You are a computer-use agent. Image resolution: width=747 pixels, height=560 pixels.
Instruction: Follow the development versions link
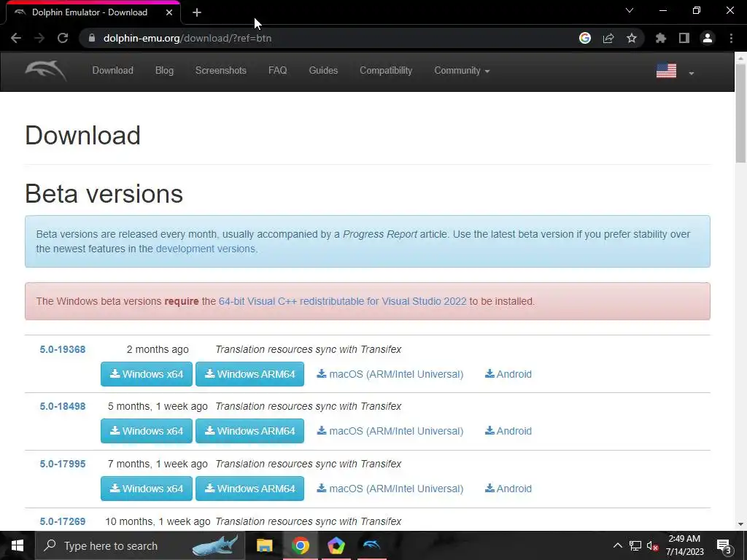point(205,249)
